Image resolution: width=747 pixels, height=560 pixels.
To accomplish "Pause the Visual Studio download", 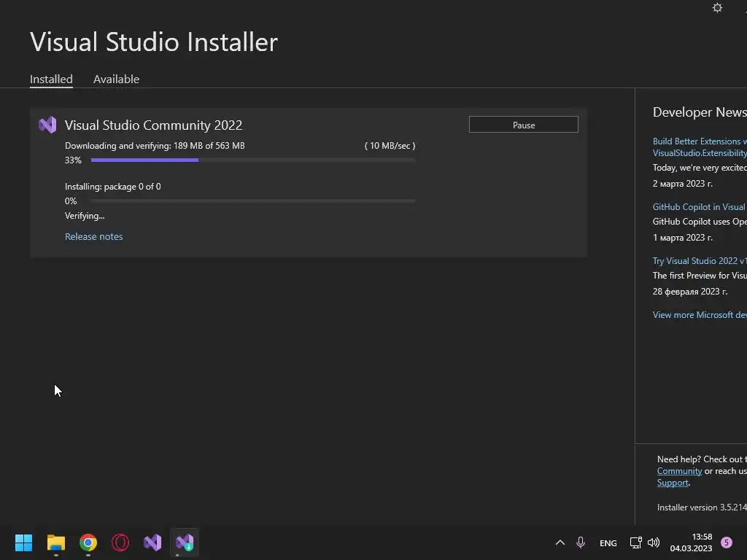I will (x=524, y=125).
